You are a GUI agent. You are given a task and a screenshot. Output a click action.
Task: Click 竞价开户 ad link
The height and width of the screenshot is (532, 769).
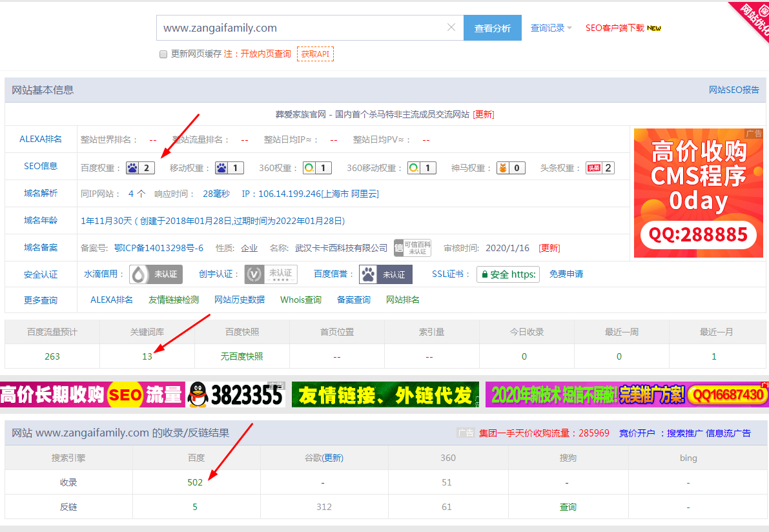[637, 433]
